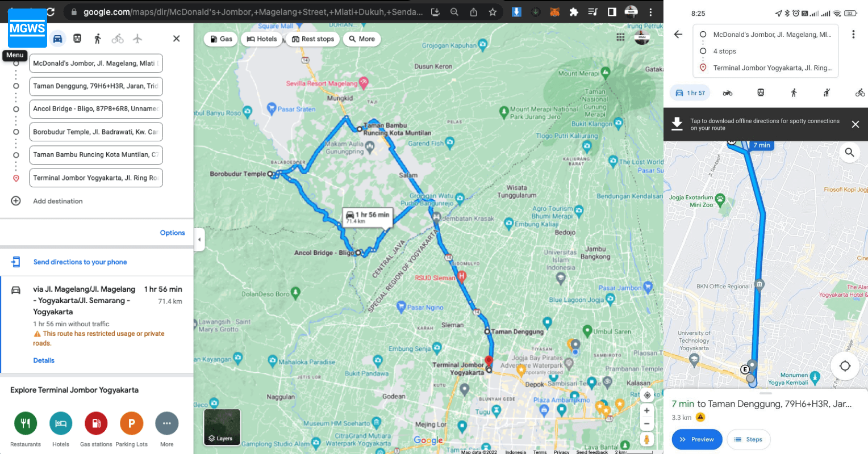Open media control playlist icon
The height and width of the screenshot is (454, 868).
(x=592, y=12)
